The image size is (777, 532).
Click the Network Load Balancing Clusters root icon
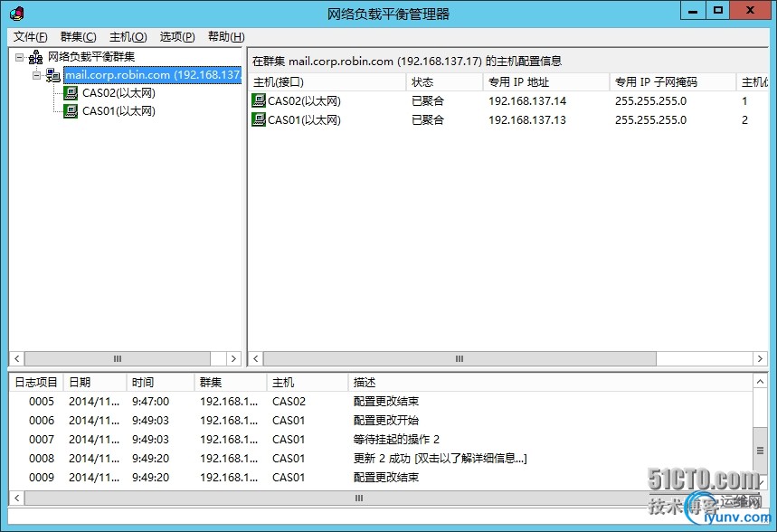coord(35,57)
